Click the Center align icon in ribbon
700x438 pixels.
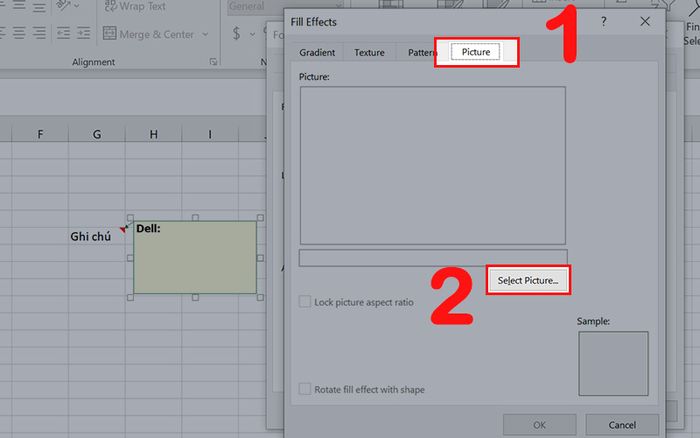click(19, 33)
